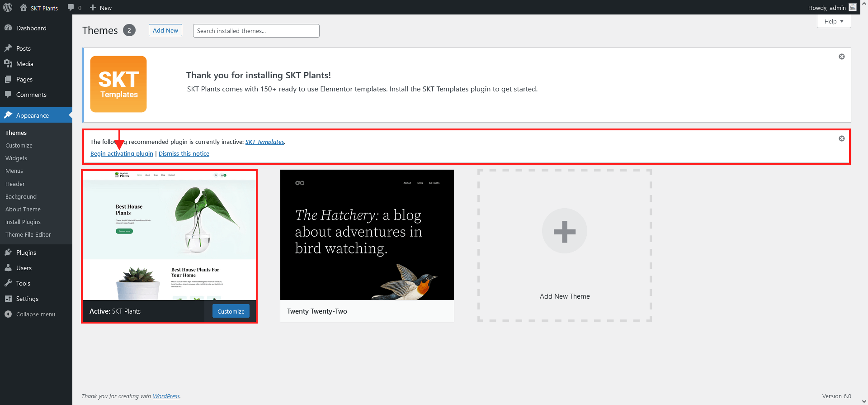Open Themes submenu item

pyautogui.click(x=16, y=133)
